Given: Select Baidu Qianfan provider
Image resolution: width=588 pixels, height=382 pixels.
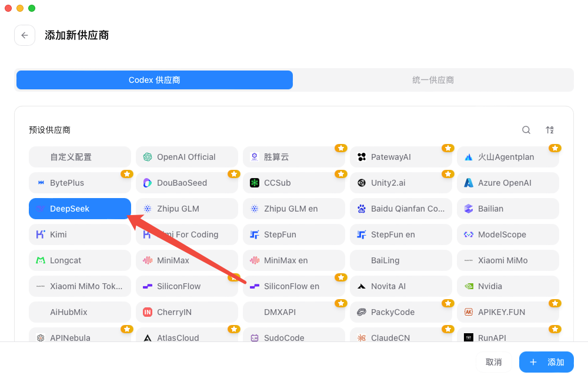Looking at the screenshot, I should (401, 209).
